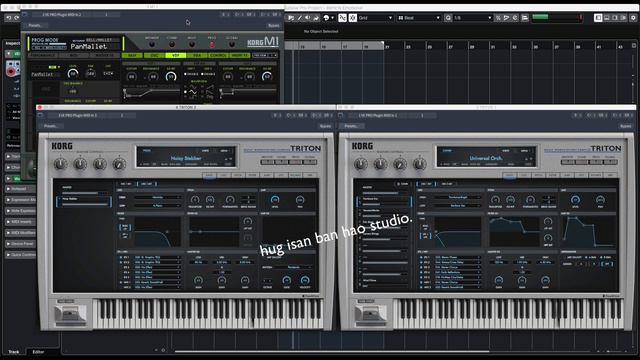Switch to the OSC tab on Korg M1
Screen dimensions: 640x360
point(154,55)
